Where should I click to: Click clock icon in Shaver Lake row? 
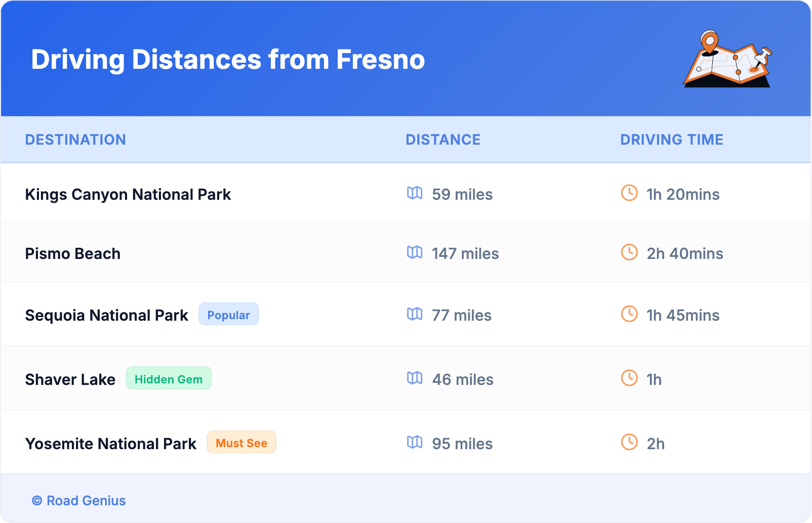pos(629,378)
